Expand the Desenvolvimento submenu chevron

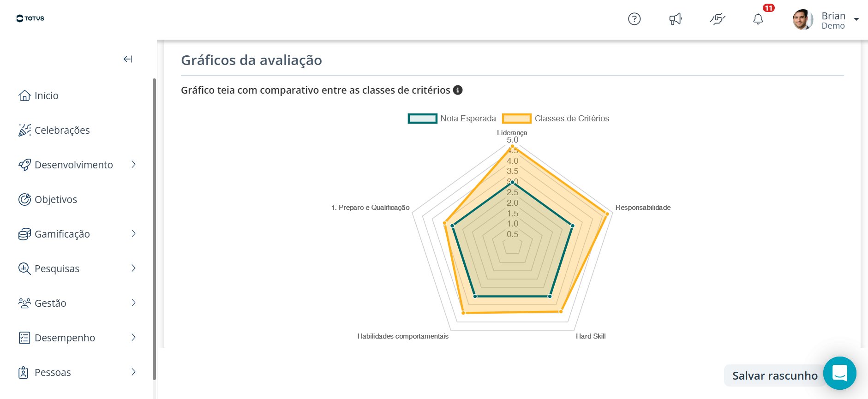[133, 165]
